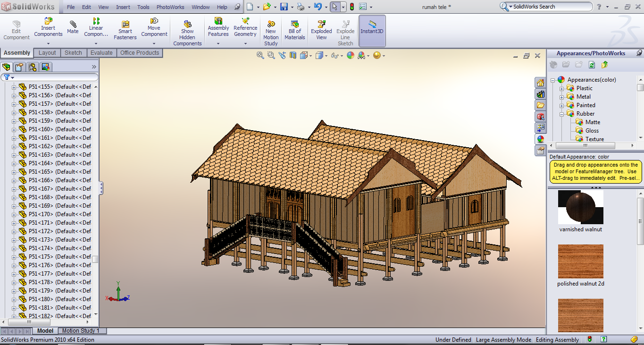The image size is (644, 345).
Task: Click the Rebuild traffic light icon
Action: (x=351, y=7)
